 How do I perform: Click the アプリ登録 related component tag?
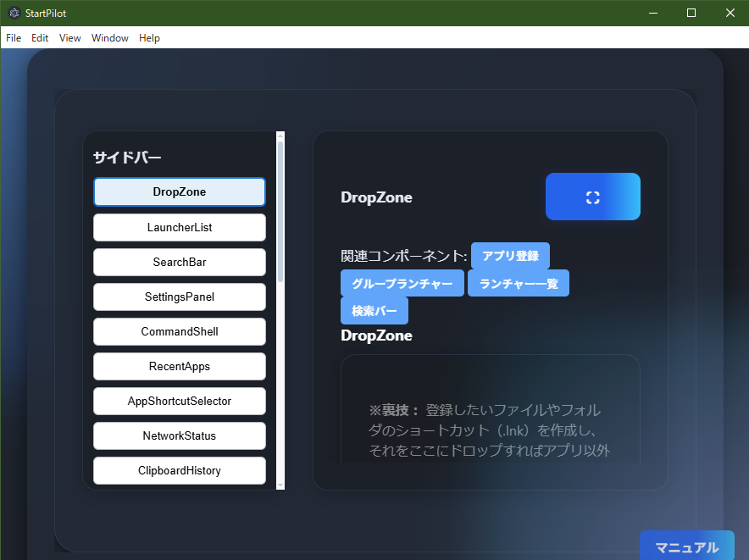point(510,255)
